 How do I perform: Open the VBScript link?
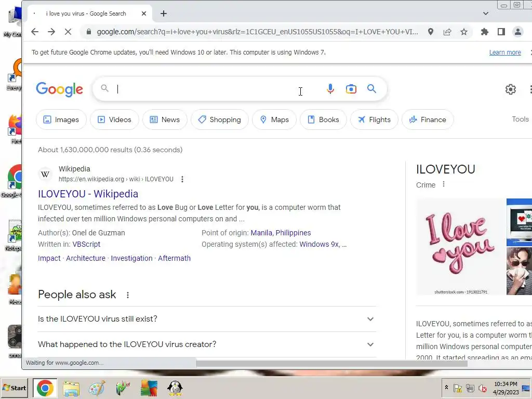click(x=86, y=244)
